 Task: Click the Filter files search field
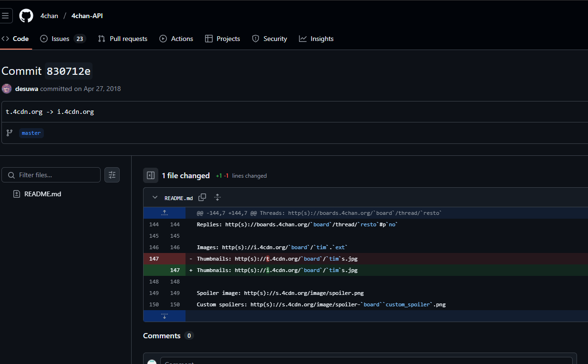57,175
